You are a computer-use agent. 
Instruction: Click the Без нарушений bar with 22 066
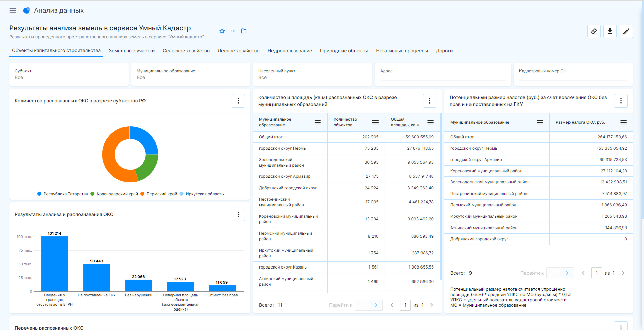139,285
